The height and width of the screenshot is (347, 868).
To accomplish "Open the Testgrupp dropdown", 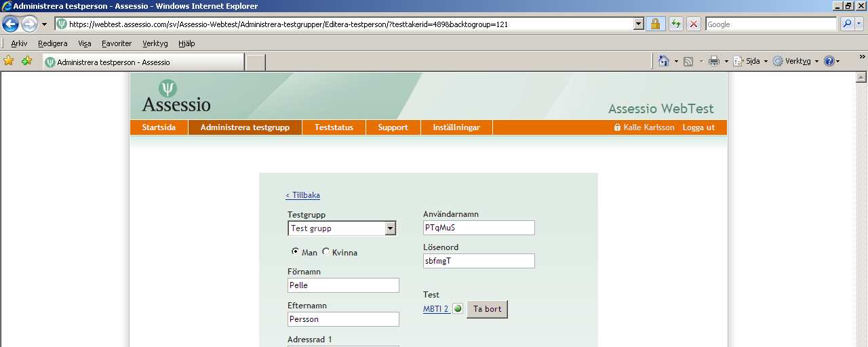I will (x=342, y=228).
